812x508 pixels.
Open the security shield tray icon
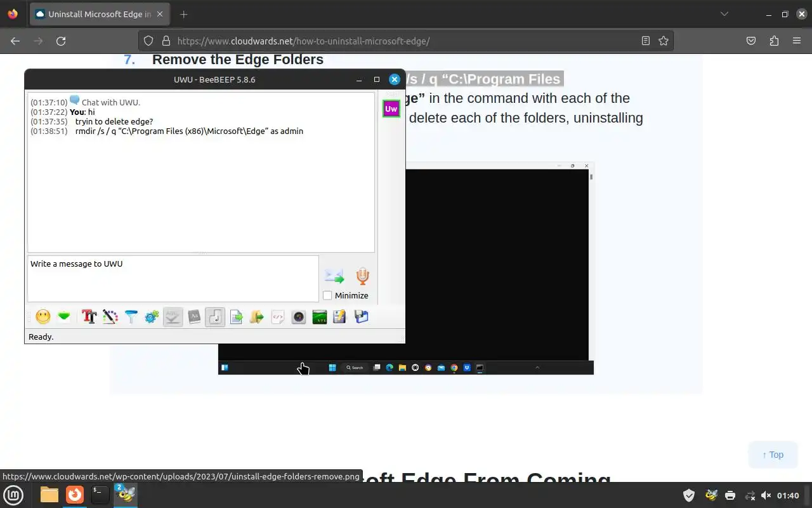(689, 495)
